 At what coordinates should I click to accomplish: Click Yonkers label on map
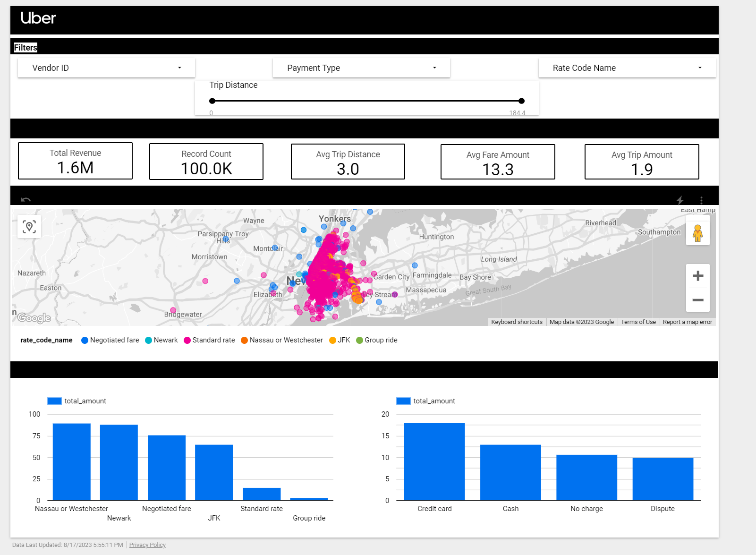pos(335,219)
